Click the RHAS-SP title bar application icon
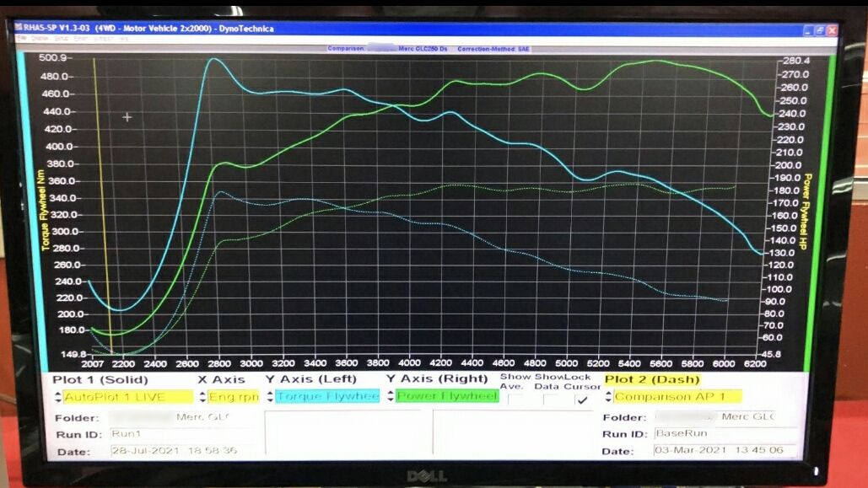This screenshot has width=868, height=488. tap(19, 27)
